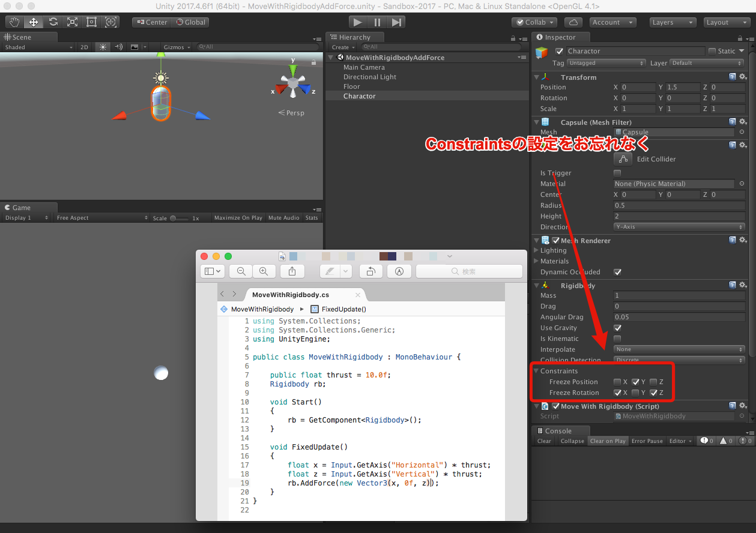This screenshot has width=756, height=533.
Task: Toggle scene audio speaker icon
Action: (x=118, y=47)
